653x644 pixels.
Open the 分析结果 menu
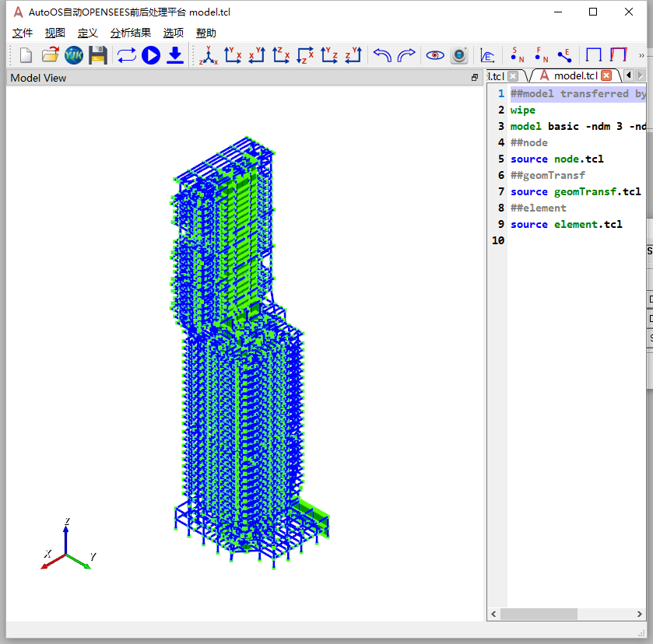[130, 33]
